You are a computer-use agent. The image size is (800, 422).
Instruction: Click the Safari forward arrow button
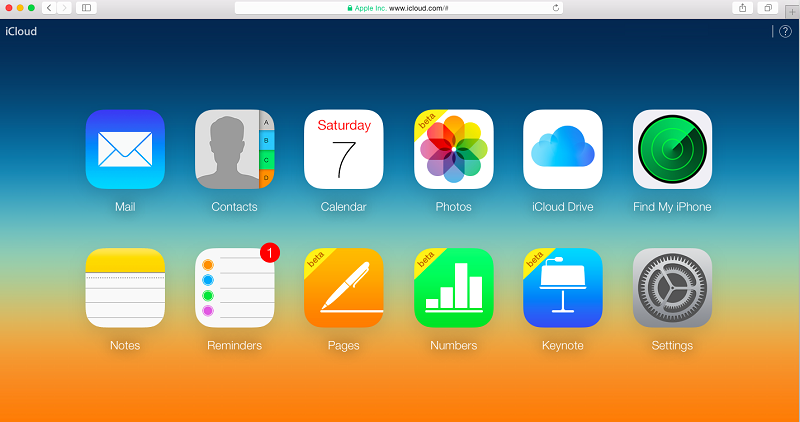point(64,8)
